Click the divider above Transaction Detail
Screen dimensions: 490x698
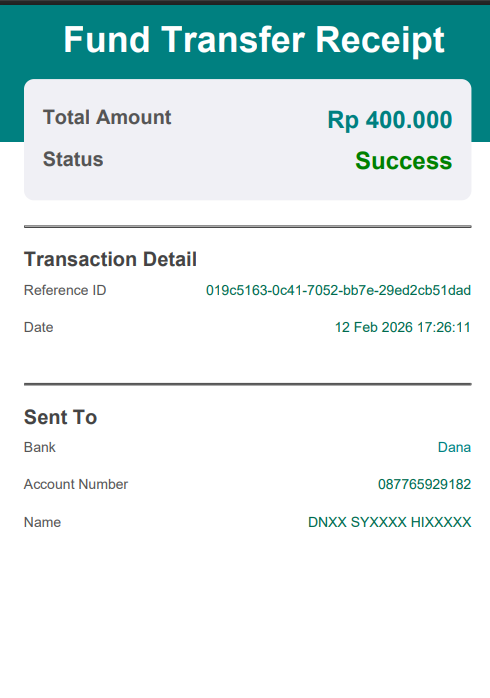click(x=247, y=227)
